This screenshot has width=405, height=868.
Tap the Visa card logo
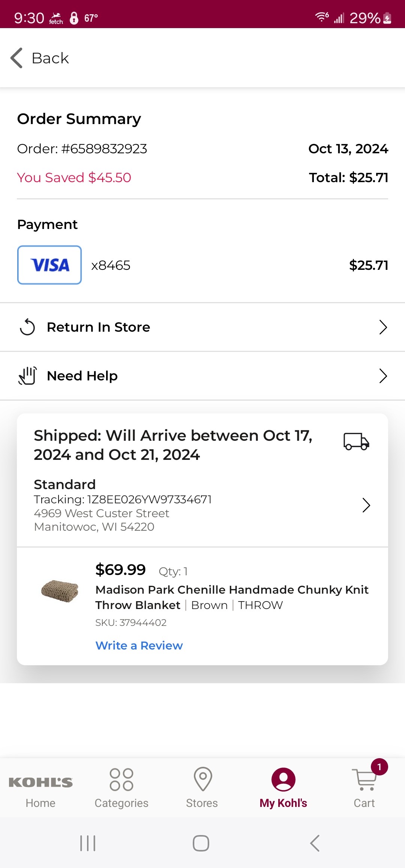click(49, 265)
